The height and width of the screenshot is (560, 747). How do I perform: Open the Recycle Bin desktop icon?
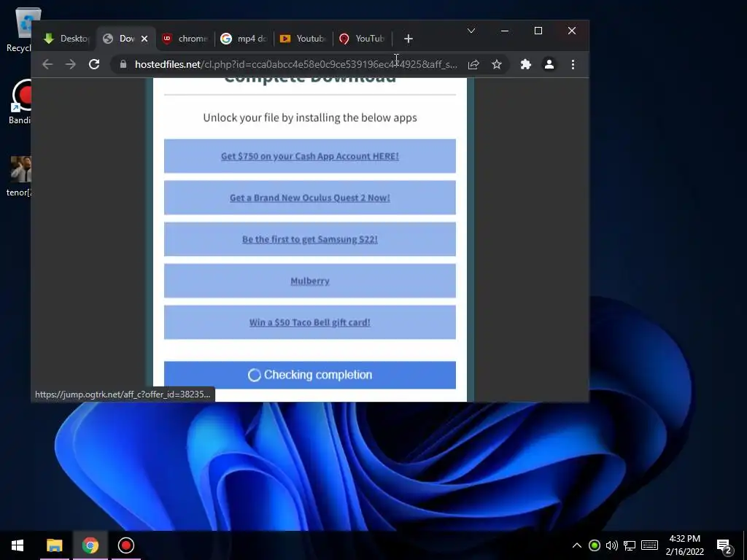click(x=21, y=29)
